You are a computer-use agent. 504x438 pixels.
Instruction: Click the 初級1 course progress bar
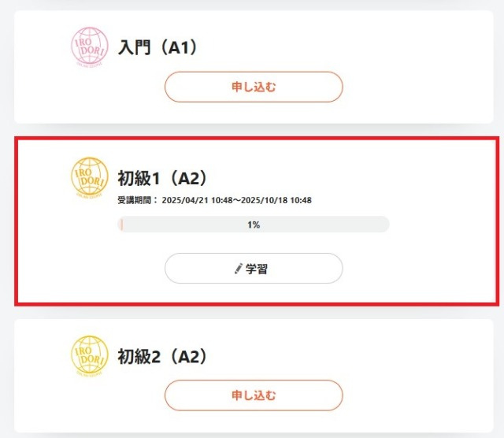tap(254, 225)
